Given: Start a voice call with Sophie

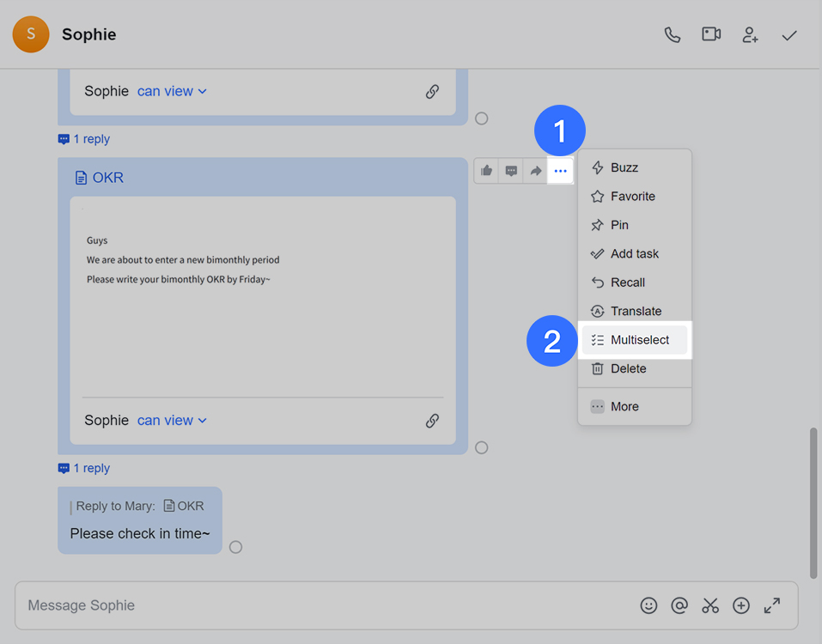Looking at the screenshot, I should pyautogui.click(x=673, y=35).
